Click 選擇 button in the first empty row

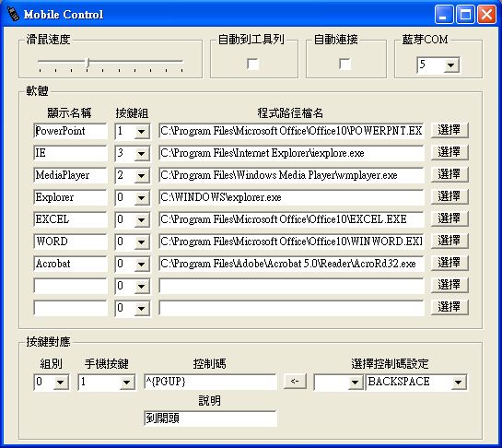(x=449, y=285)
